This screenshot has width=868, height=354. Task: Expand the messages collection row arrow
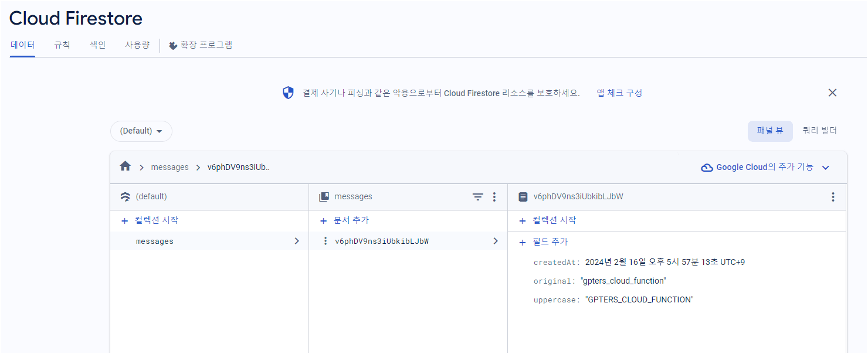coord(297,241)
